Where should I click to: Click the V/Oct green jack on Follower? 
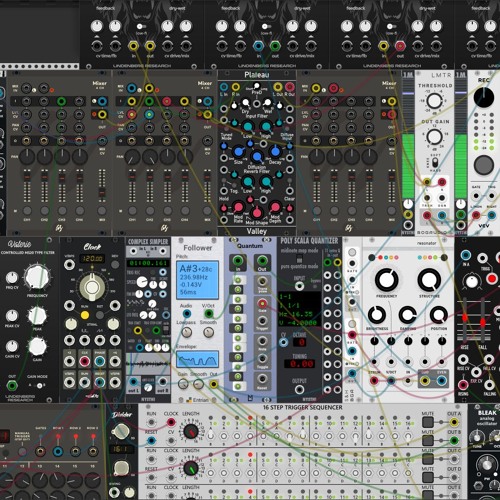(209, 314)
